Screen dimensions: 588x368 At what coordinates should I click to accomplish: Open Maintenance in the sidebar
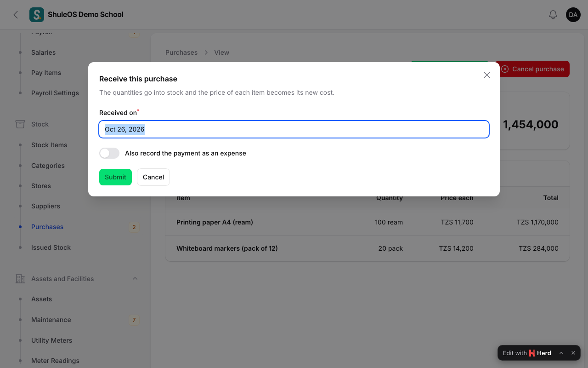pos(51,320)
